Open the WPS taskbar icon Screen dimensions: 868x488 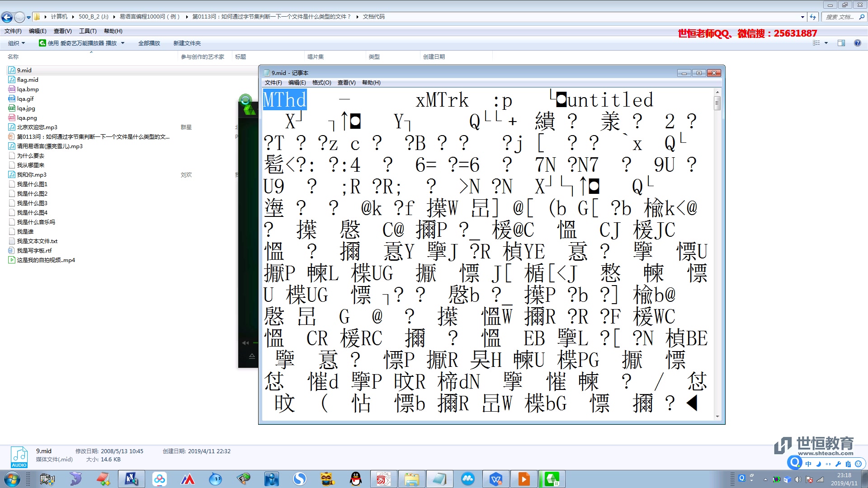coord(496,479)
